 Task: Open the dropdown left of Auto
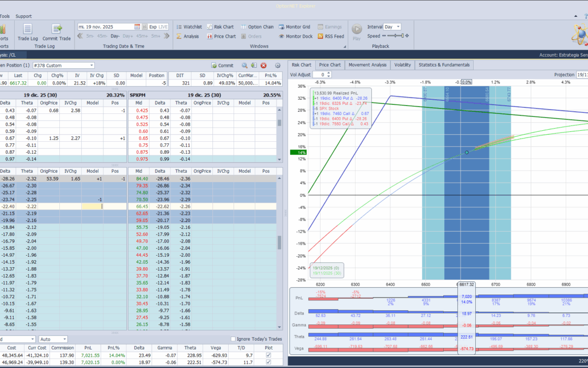pos(33,339)
